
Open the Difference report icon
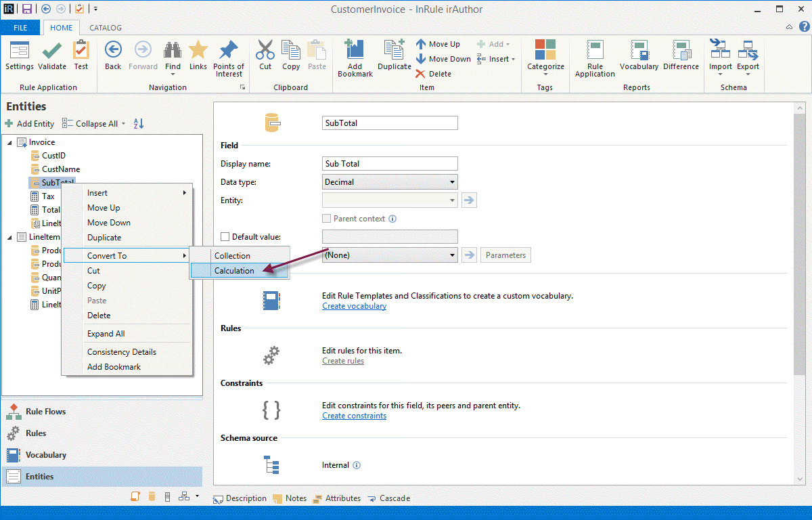(681, 51)
